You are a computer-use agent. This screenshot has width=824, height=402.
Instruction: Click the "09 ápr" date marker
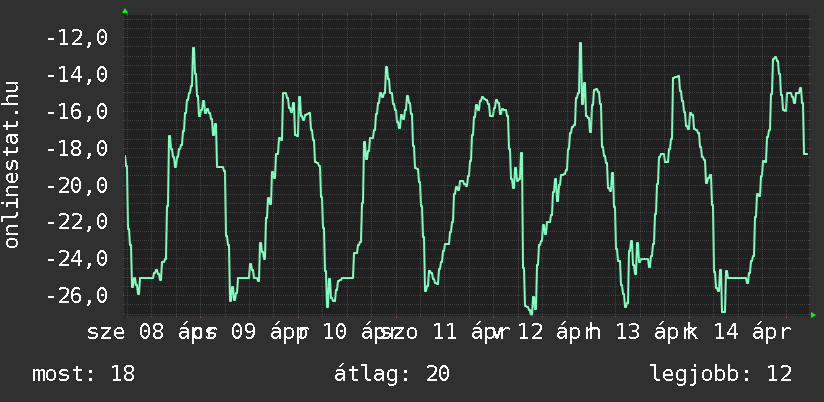(x=256, y=332)
